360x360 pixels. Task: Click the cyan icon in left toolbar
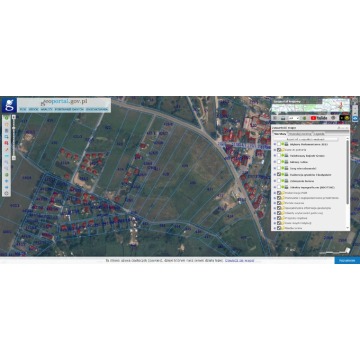pos(7,156)
